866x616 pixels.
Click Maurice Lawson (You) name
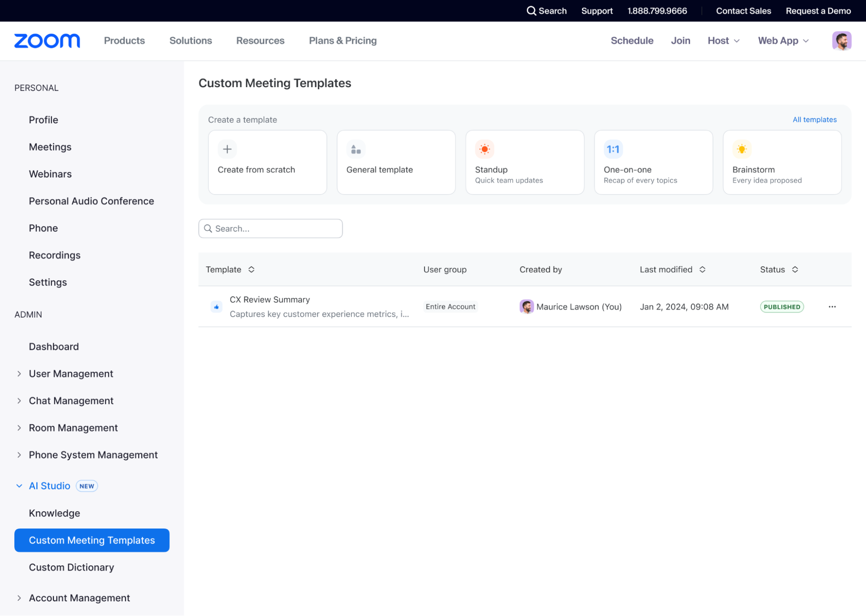[x=579, y=307]
